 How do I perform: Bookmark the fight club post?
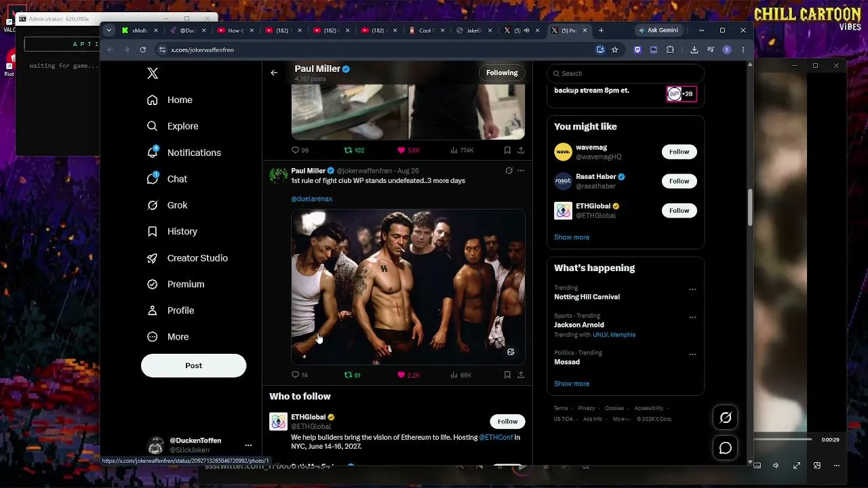pyautogui.click(x=507, y=375)
